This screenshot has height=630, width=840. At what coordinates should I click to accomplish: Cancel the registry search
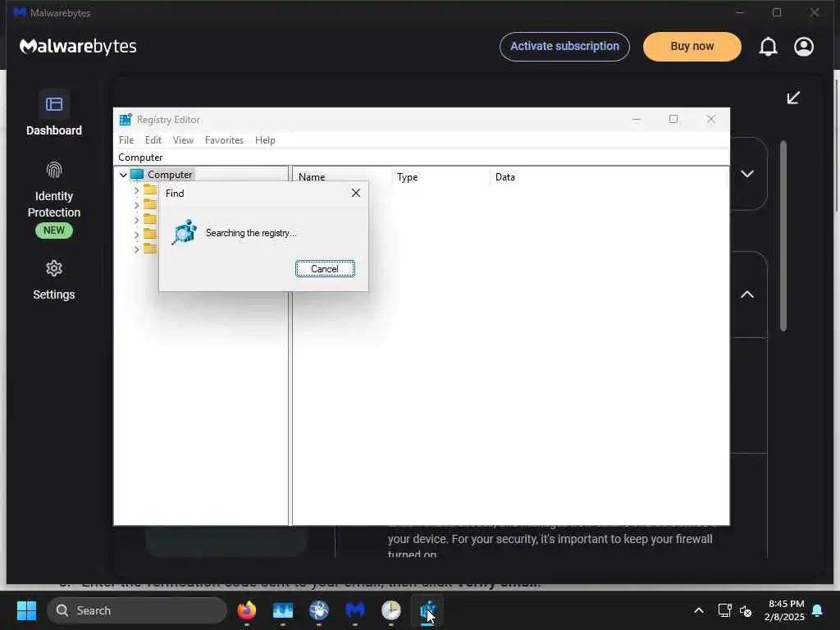325,269
